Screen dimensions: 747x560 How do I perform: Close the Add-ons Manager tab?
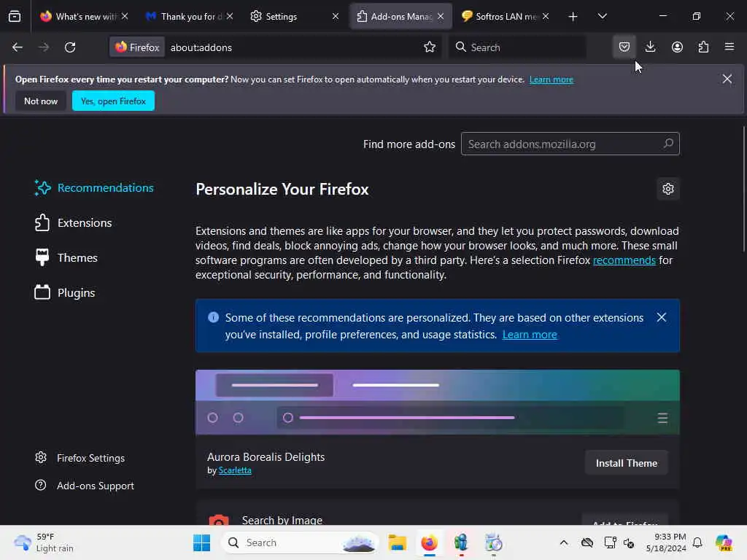point(441,17)
